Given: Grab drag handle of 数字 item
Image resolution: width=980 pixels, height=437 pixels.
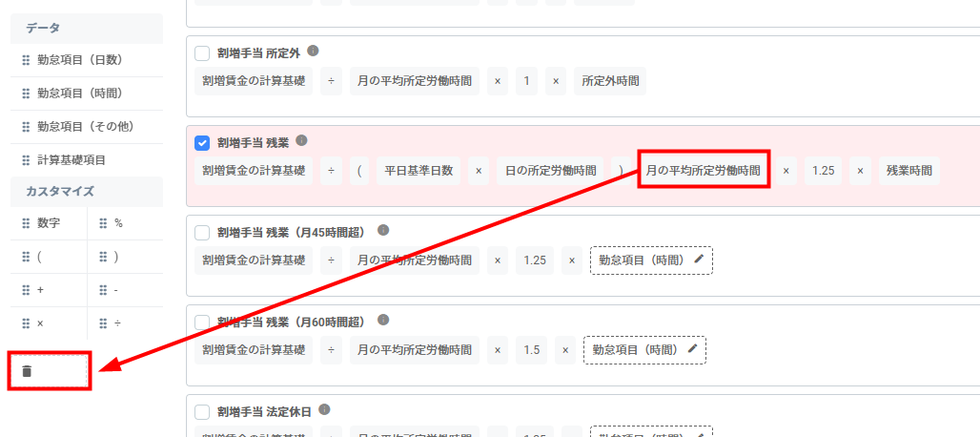Looking at the screenshot, I should [x=27, y=224].
